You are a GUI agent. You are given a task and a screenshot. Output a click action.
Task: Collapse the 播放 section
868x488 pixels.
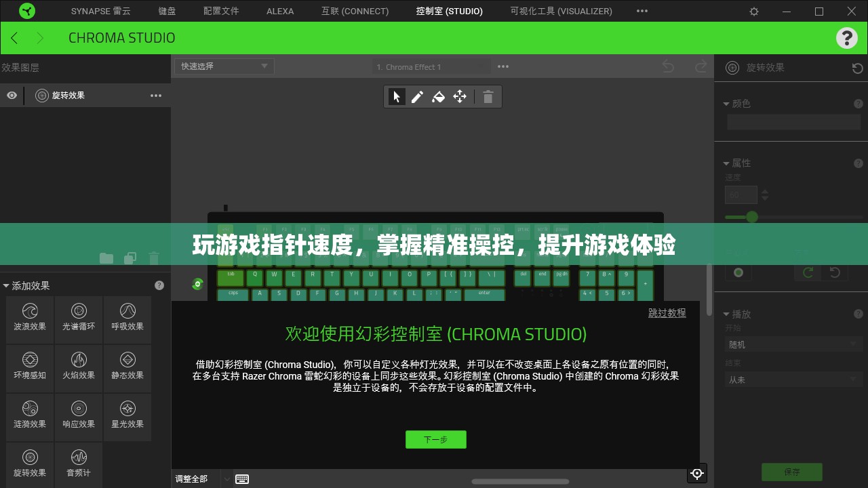tap(726, 314)
